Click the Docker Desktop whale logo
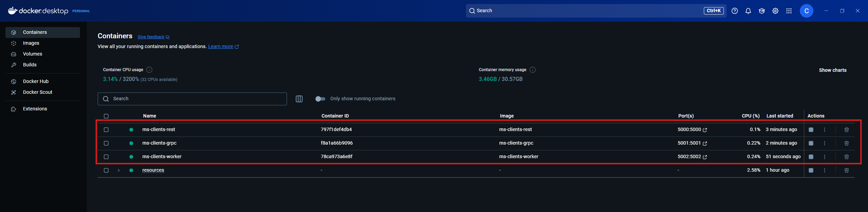Viewport: 868px width, 212px height. pos(13,11)
